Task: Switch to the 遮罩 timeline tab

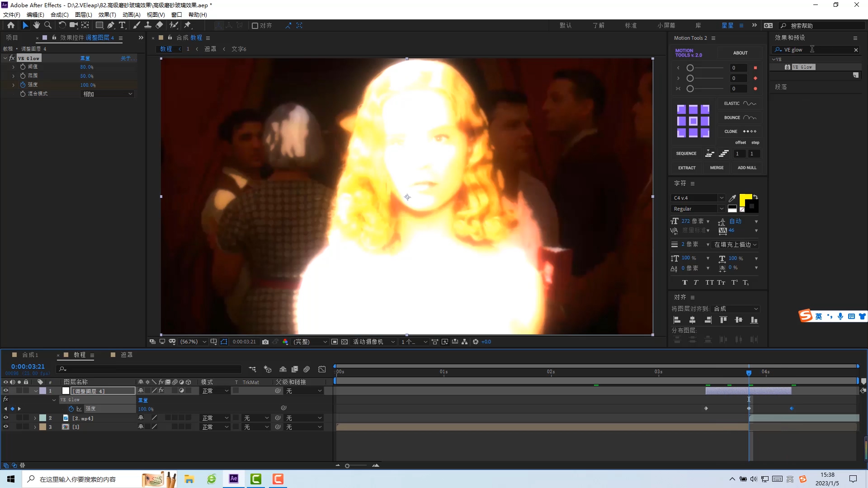Action: pyautogui.click(x=127, y=355)
